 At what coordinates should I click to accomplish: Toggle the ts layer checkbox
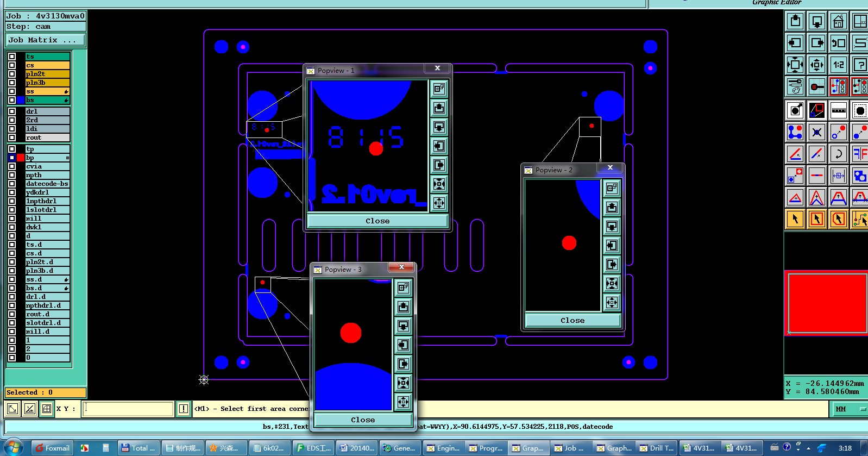[x=12, y=57]
